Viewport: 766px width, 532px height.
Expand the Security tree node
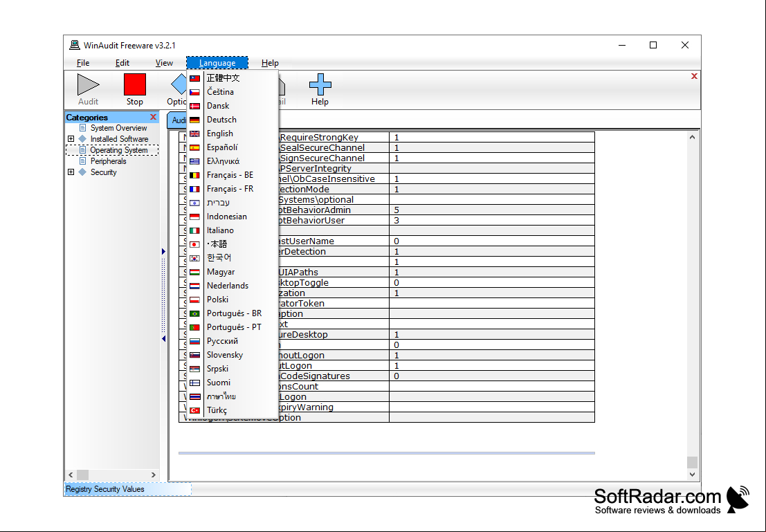coord(71,172)
